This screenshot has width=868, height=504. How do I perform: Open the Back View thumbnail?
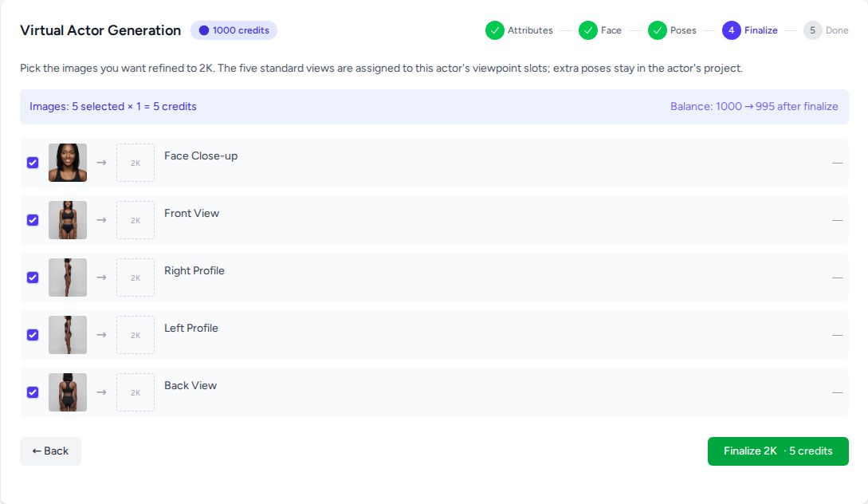68,392
